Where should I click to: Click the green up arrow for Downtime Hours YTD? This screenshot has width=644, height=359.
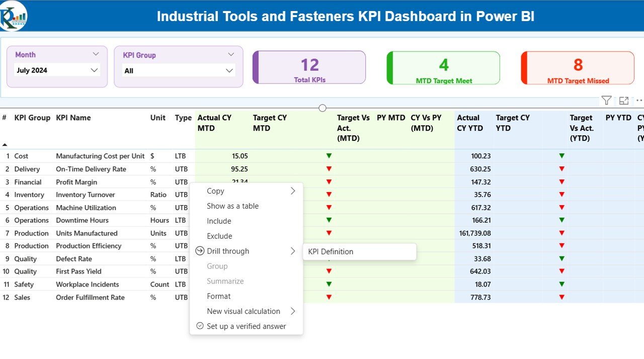[561, 220]
